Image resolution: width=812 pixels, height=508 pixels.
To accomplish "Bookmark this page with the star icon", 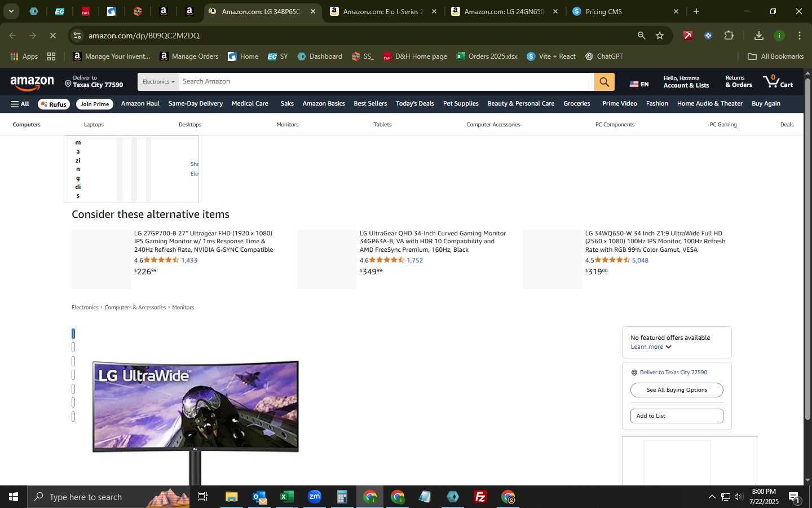I will [660, 36].
